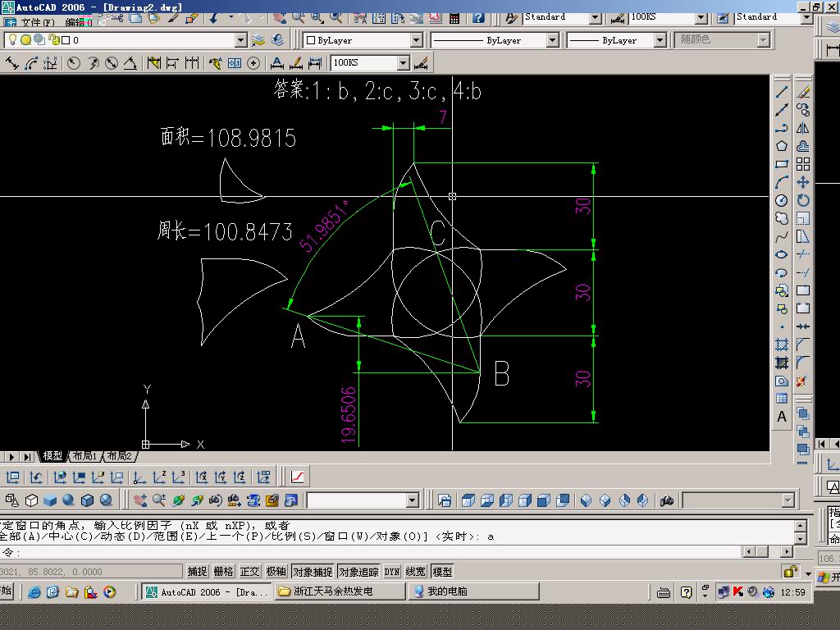Image resolution: width=840 pixels, height=630 pixels.
Task: Click the system tray clock 12:59
Action: [792, 592]
